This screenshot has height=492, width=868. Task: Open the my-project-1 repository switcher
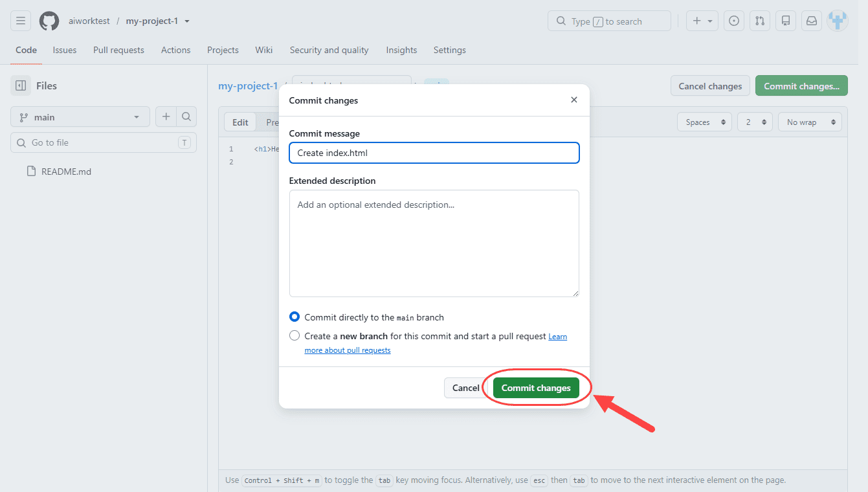coord(158,21)
